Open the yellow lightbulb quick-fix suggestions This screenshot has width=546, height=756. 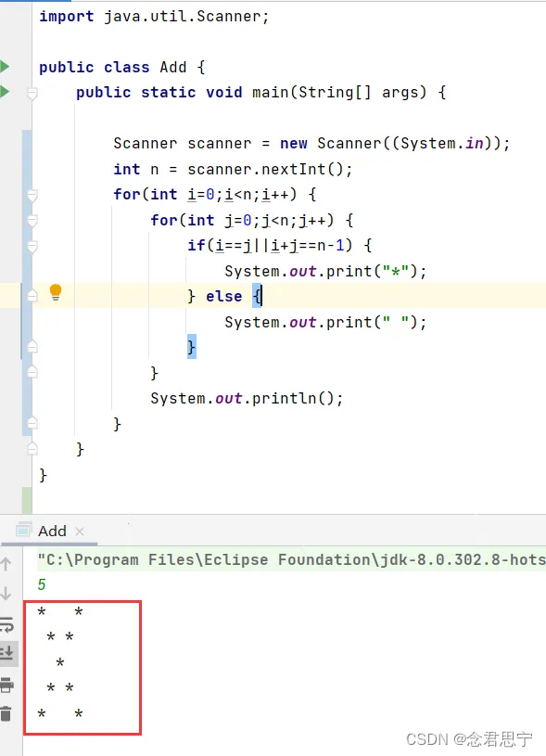[56, 292]
